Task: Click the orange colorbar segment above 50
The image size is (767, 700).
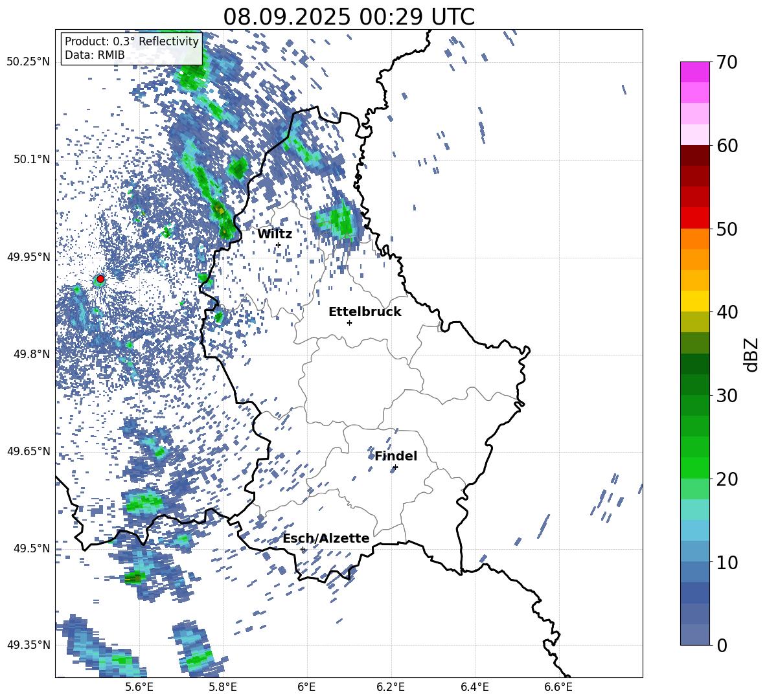Action: (x=694, y=239)
